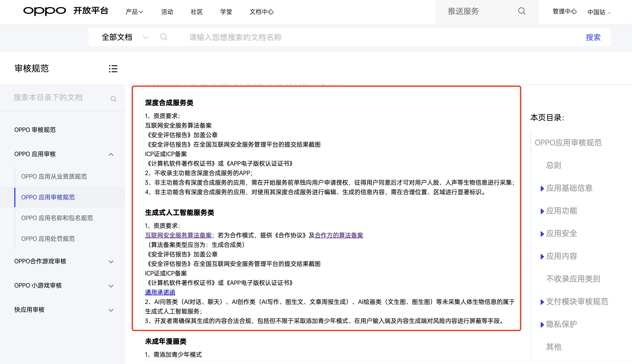Click the 开放平台 title text
632x364 pixels.
tap(91, 11)
